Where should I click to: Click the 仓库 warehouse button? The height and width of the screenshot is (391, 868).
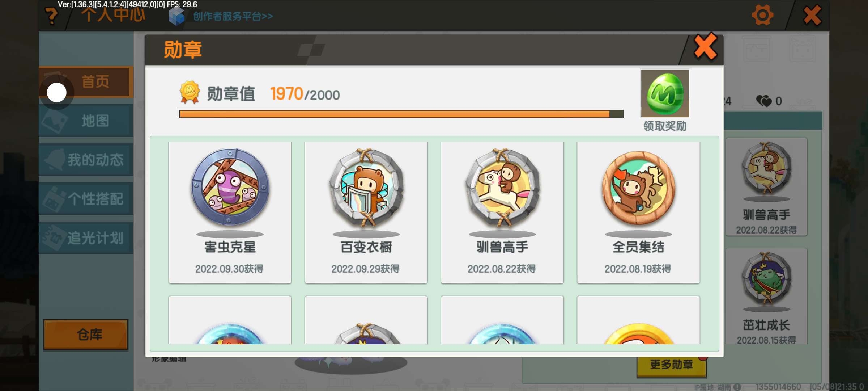click(86, 335)
